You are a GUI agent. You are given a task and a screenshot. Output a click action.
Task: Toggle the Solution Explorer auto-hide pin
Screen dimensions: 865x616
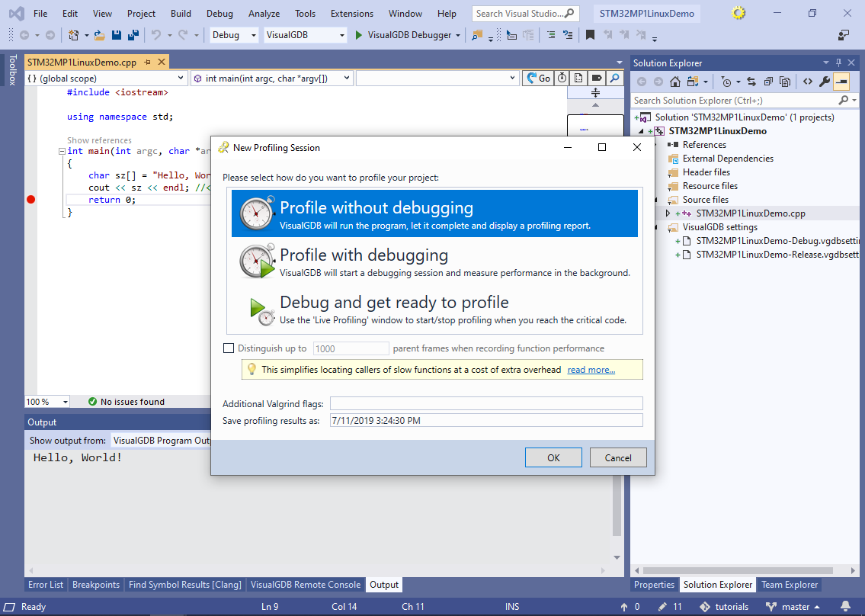point(838,63)
